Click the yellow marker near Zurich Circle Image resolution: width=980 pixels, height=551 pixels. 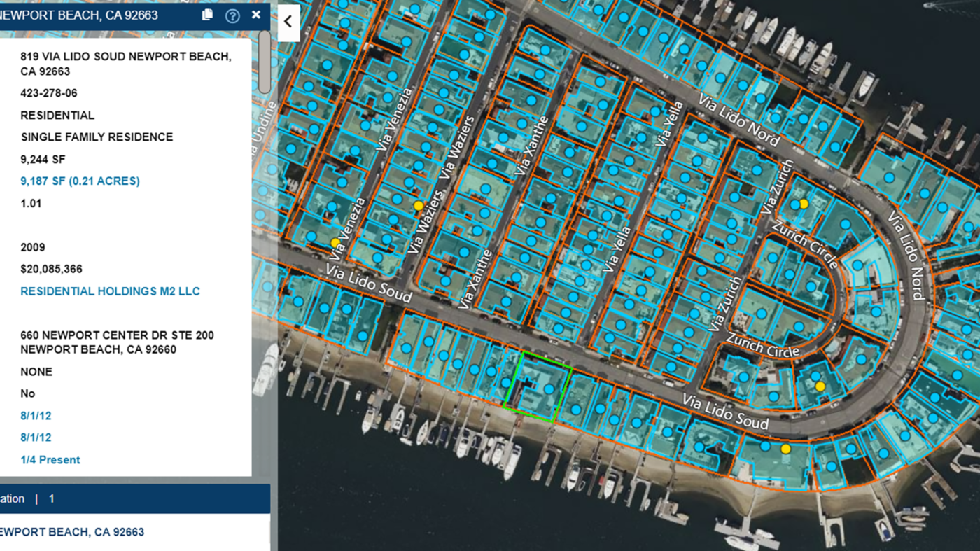click(x=804, y=202)
